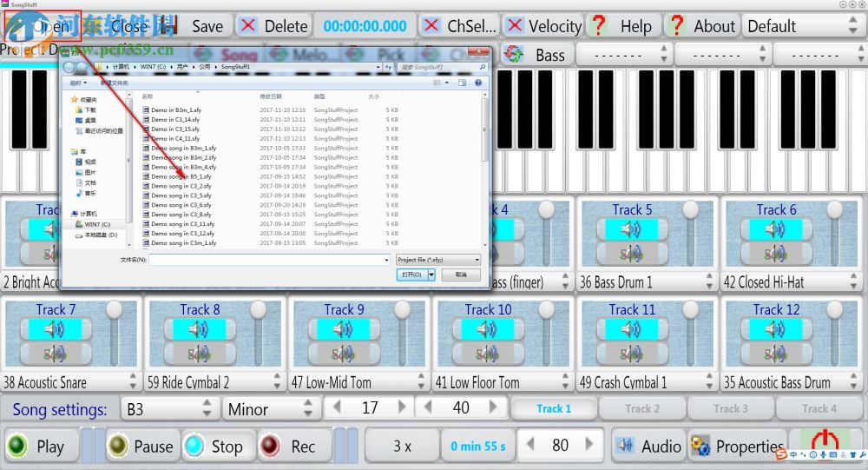Image resolution: width=868 pixels, height=470 pixels.
Task: Start recording with Rec button
Action: tap(295, 447)
